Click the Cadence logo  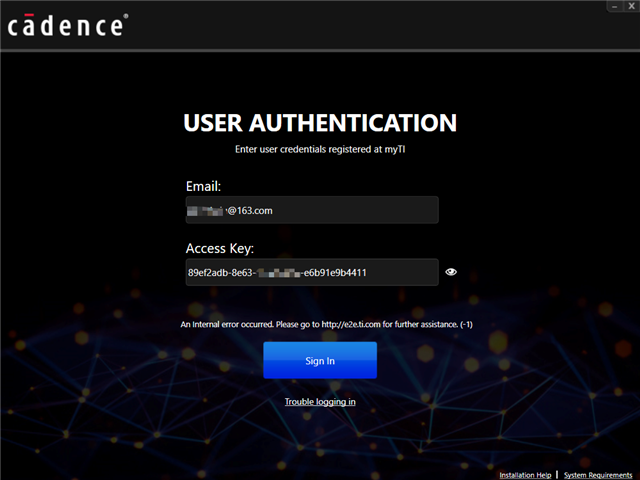pos(67,25)
